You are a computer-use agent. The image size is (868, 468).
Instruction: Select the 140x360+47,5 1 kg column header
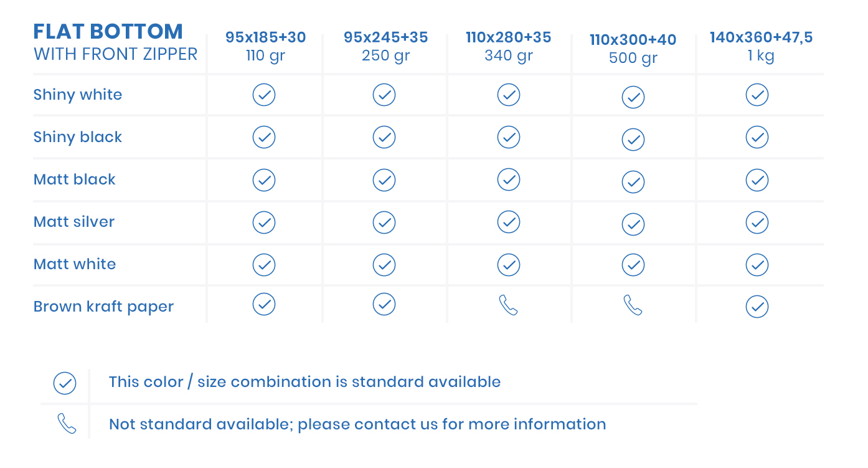click(761, 46)
